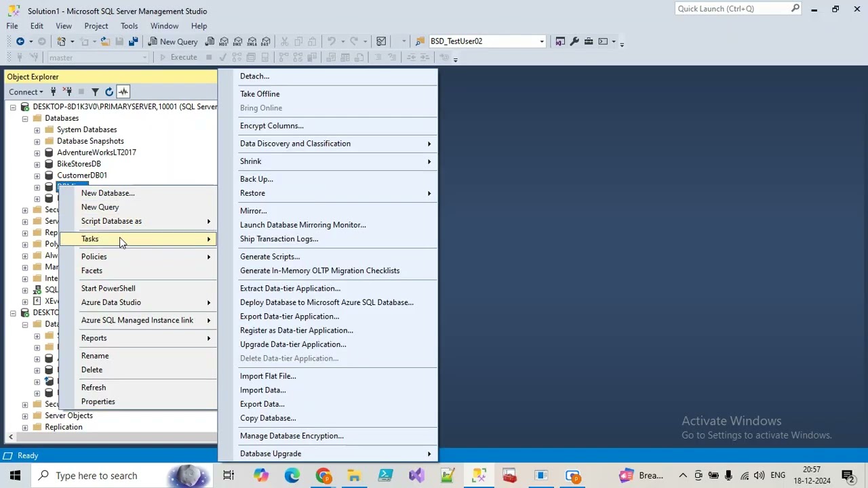Choose Tasks in the context menu
Viewport: 868px width, 488px height.
point(138,239)
